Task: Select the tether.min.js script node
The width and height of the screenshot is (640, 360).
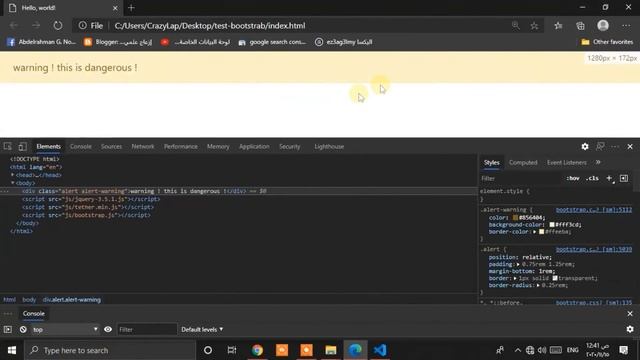Action: click(88, 207)
